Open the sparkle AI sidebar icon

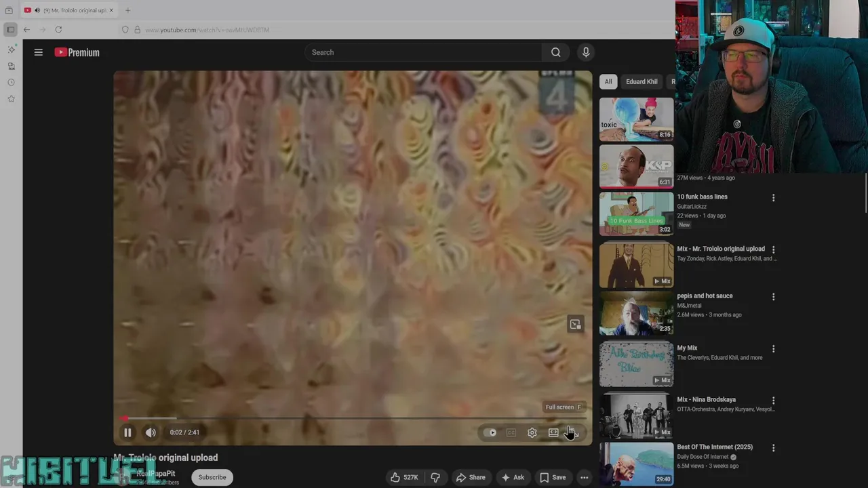pos(11,49)
